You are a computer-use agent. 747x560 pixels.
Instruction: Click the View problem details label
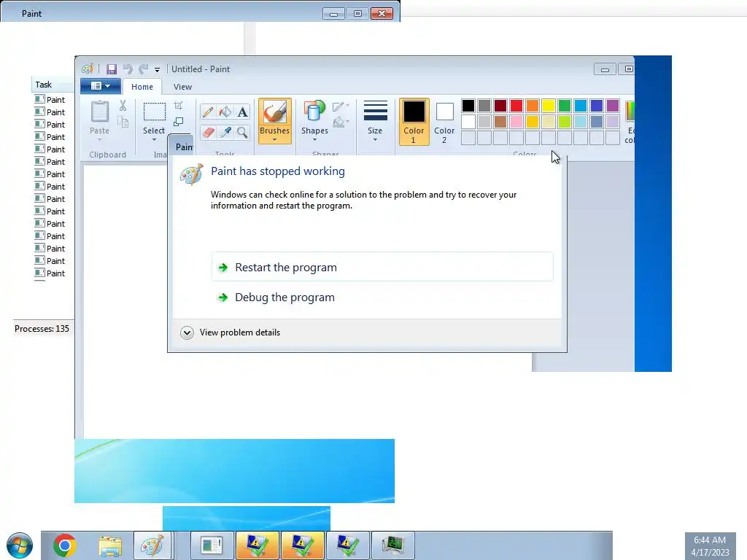tap(239, 332)
